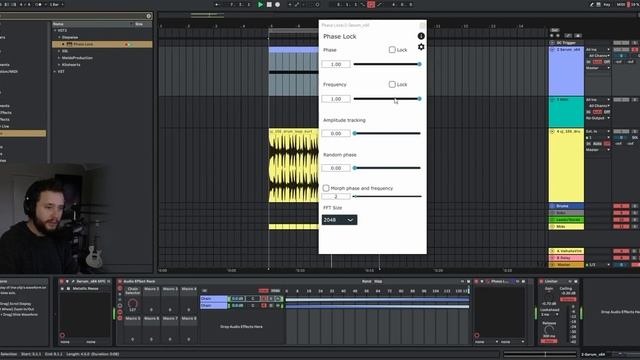Viewport: 640px width, 360px height.
Task: Click the Frequency slider handle
Action: coord(419,99)
